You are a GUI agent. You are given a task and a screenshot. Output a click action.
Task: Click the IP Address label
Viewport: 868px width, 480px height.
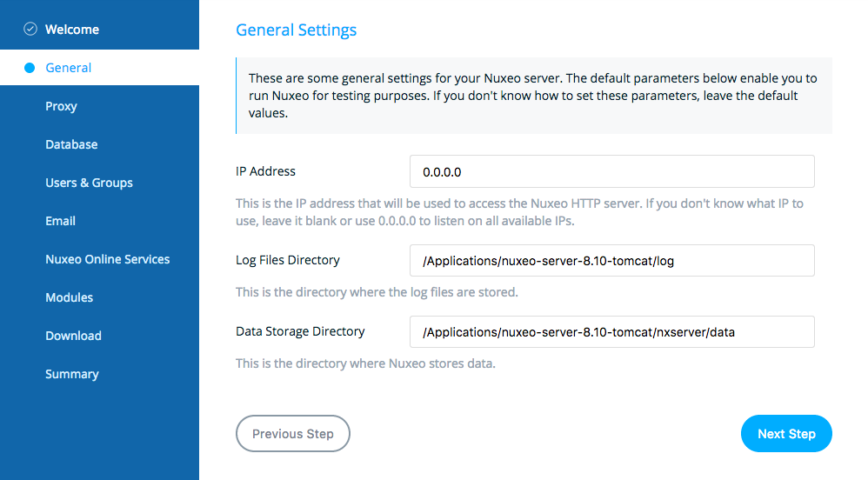[266, 171]
